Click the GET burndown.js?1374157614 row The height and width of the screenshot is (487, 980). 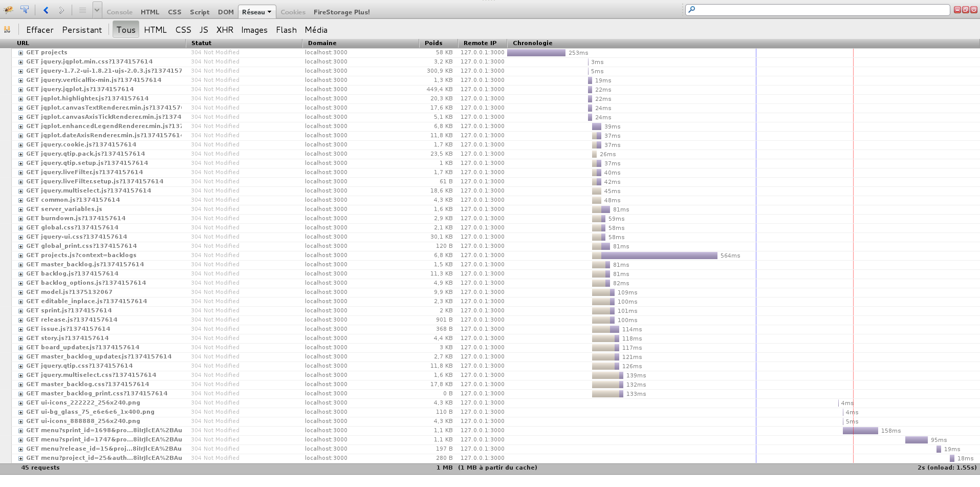(x=76, y=218)
